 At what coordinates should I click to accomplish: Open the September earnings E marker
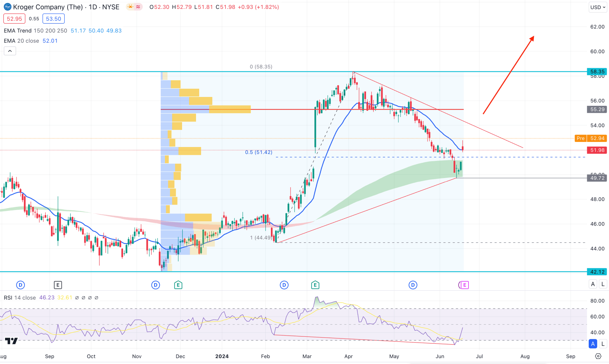pos(58,285)
